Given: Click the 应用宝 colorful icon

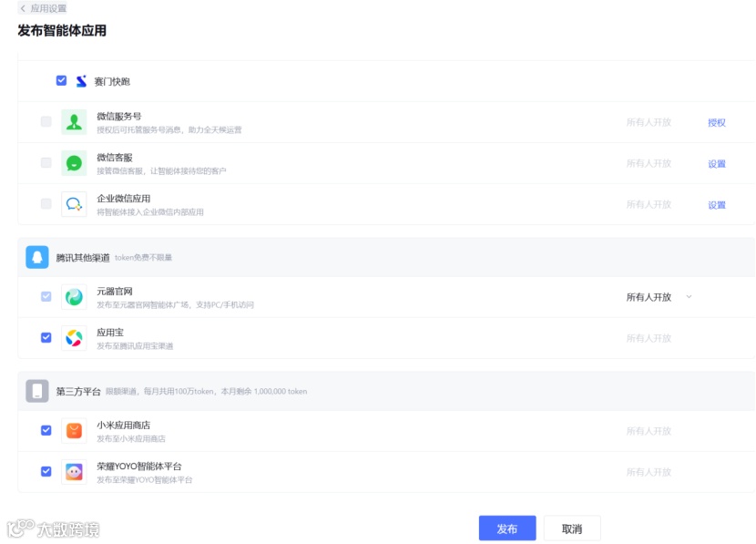Looking at the screenshot, I should [74, 338].
